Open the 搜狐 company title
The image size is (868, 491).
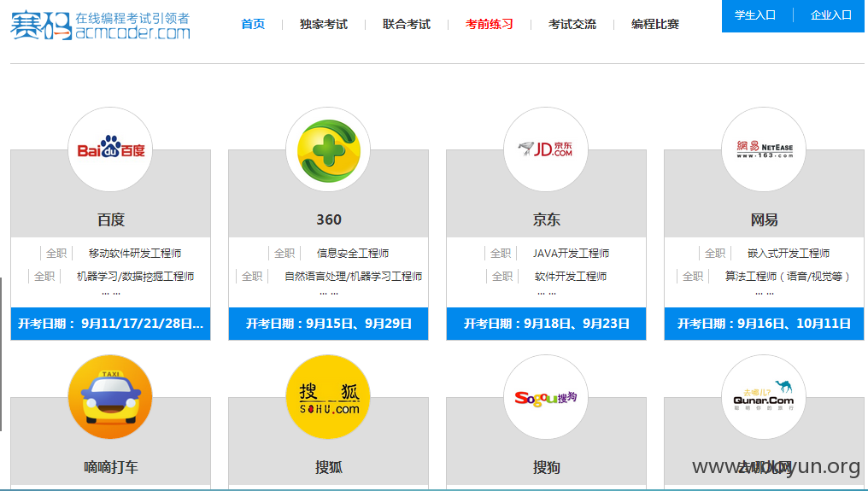pos(329,467)
